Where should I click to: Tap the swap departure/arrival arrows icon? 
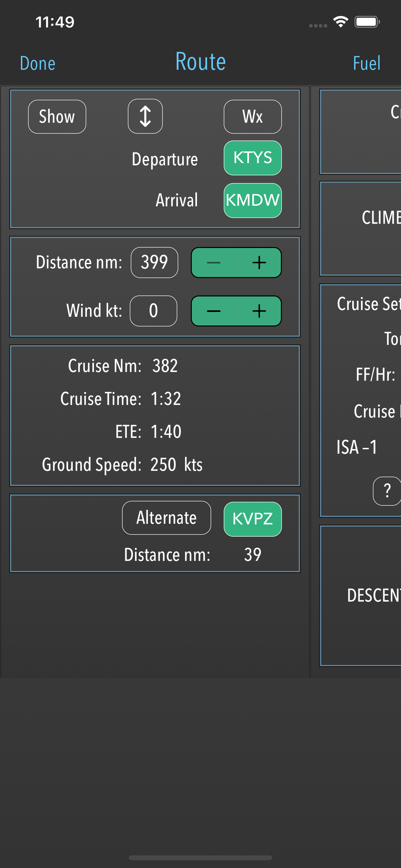[x=145, y=116]
